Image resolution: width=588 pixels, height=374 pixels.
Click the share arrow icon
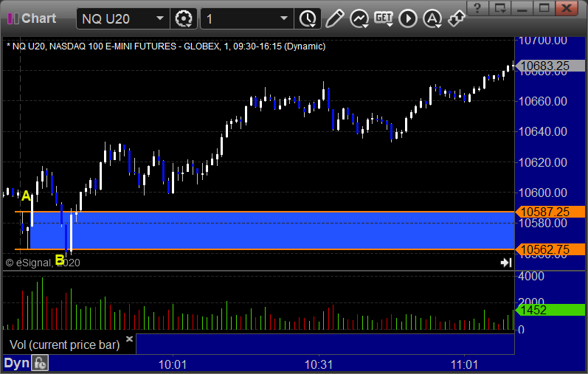[x=457, y=18]
